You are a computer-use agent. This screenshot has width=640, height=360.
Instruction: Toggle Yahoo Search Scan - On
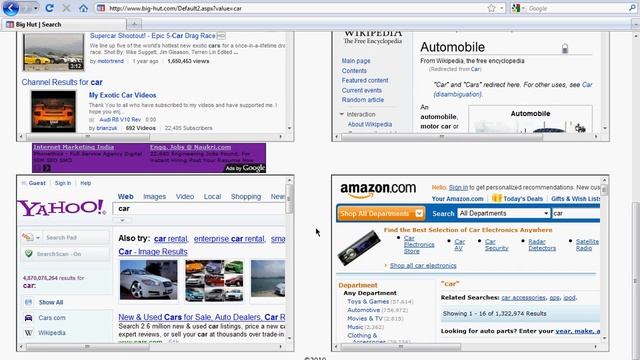pos(65,254)
